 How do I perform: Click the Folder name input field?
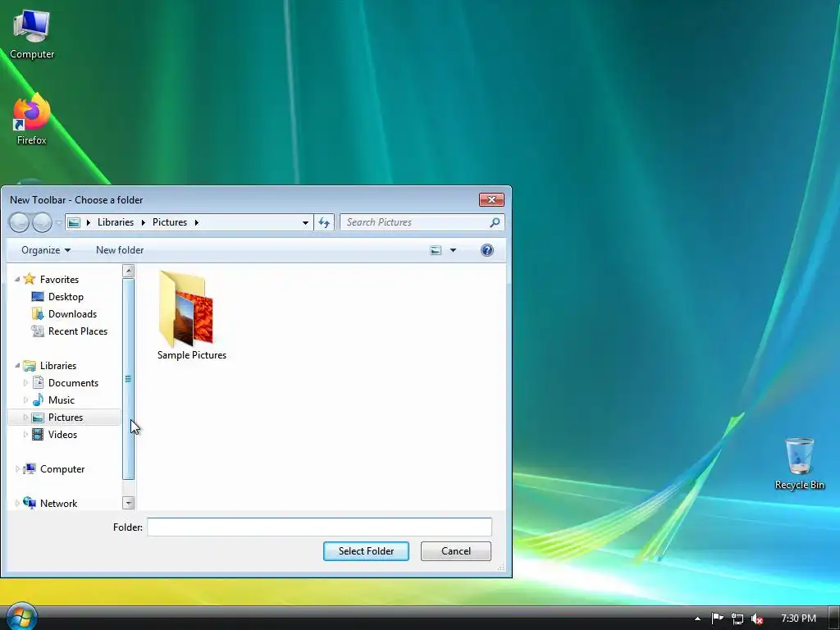319,527
